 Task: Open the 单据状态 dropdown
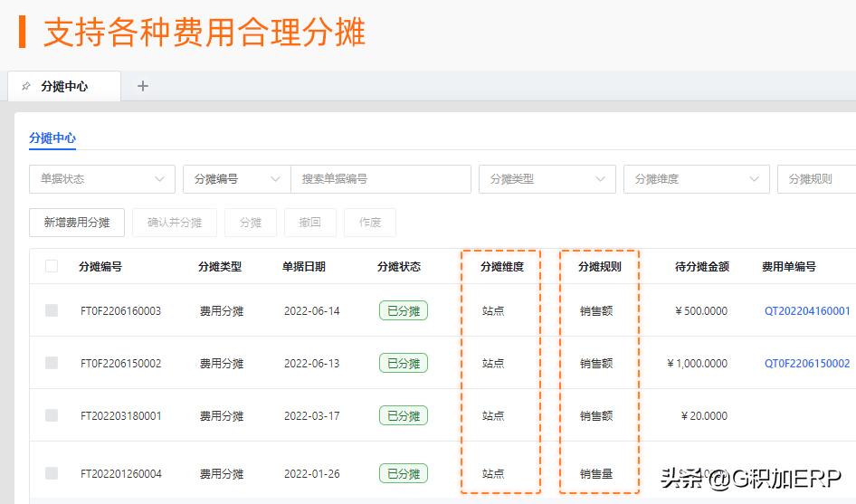102,179
